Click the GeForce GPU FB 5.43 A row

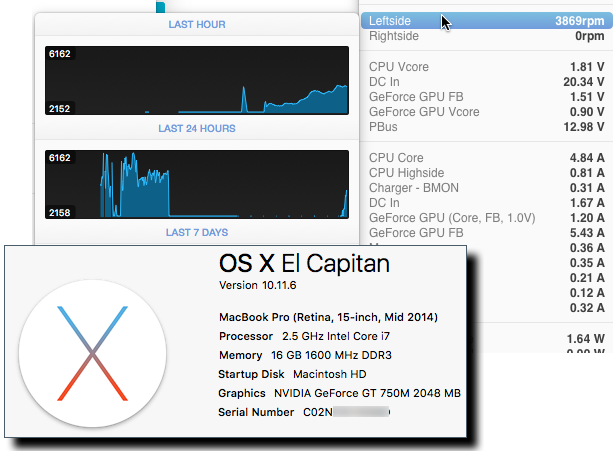coord(486,233)
